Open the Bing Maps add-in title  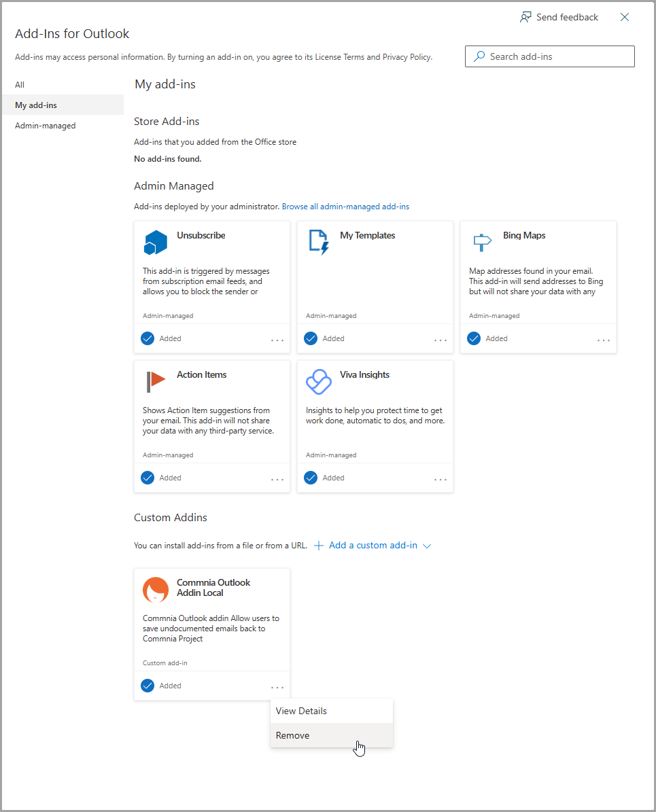click(x=524, y=235)
